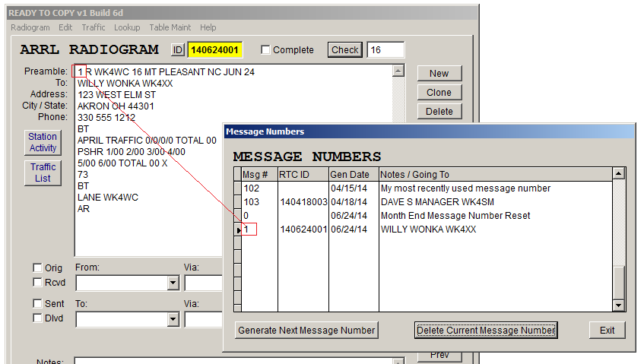This screenshot has width=644, height=364.
Task: Open the Edit menu
Action: [x=65, y=27]
